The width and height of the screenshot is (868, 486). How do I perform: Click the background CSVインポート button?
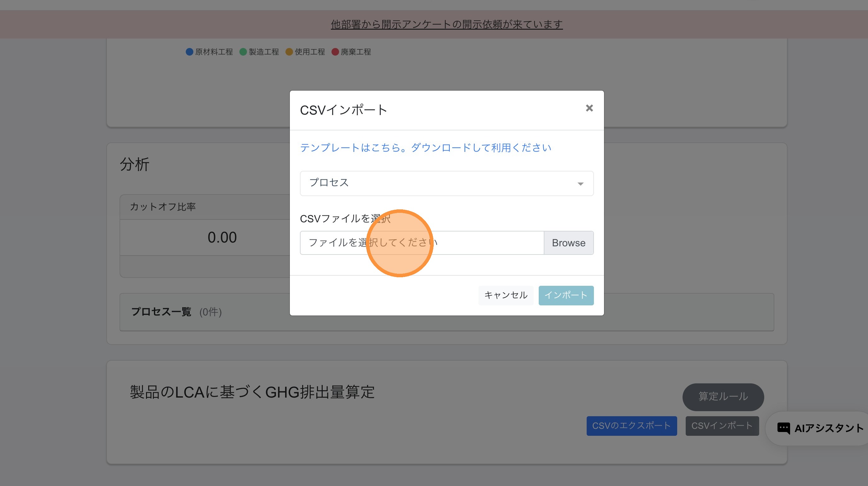[722, 426]
